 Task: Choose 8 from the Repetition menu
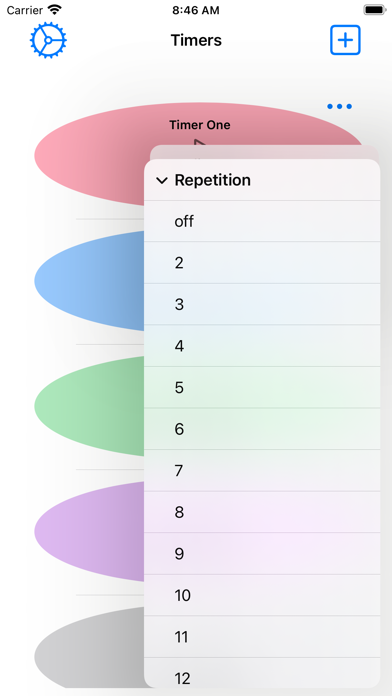point(262,512)
